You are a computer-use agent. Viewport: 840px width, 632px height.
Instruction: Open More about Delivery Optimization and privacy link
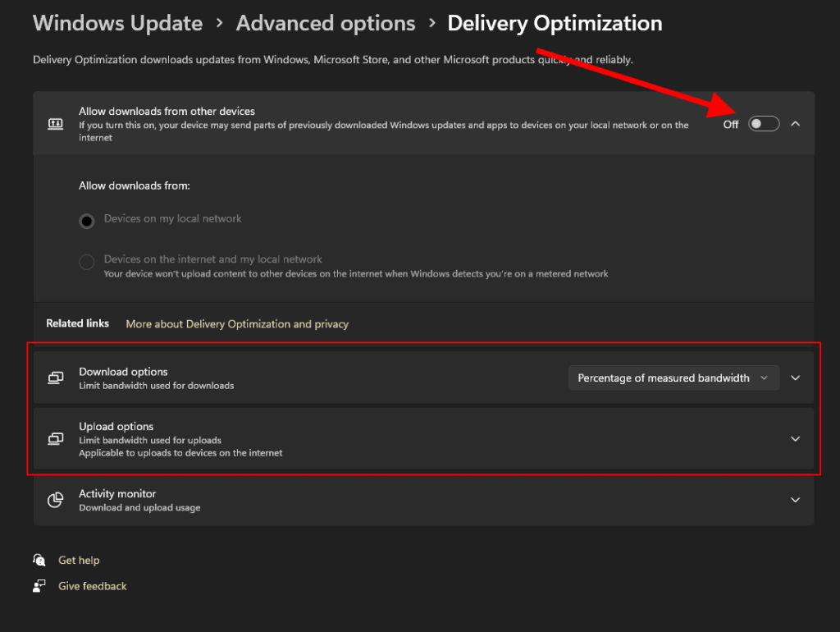(x=237, y=324)
